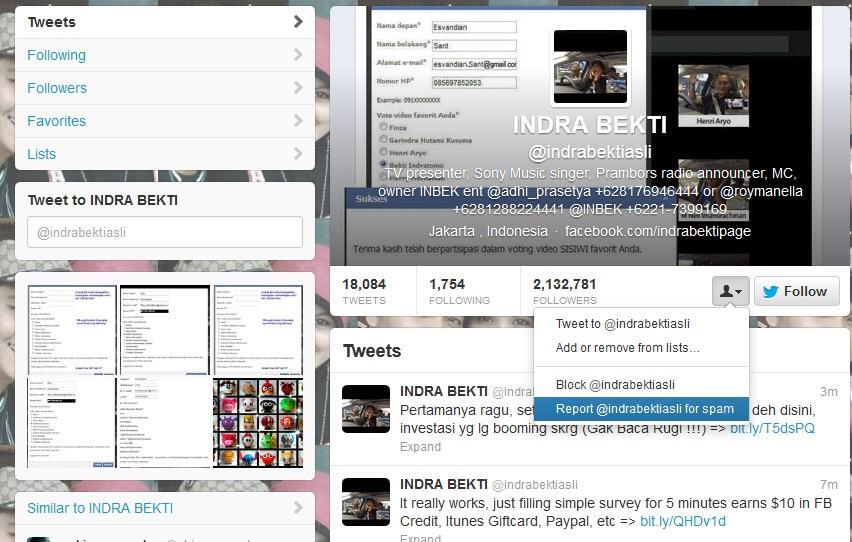
Task: Open the first form-screenshot media thumbnail
Action: pyautogui.click(x=72, y=329)
